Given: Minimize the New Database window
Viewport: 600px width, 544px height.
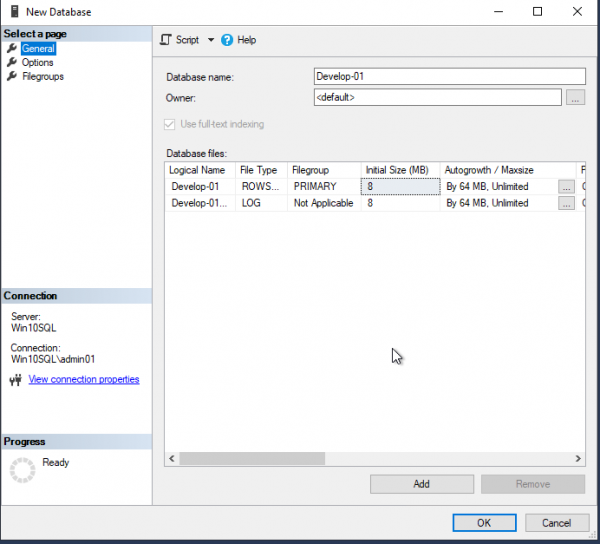Looking at the screenshot, I should (498, 11).
